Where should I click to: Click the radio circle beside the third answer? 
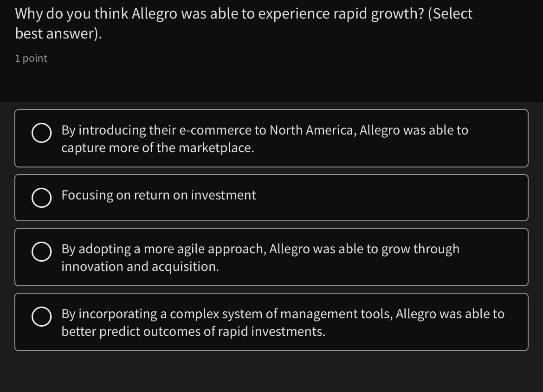coord(42,252)
